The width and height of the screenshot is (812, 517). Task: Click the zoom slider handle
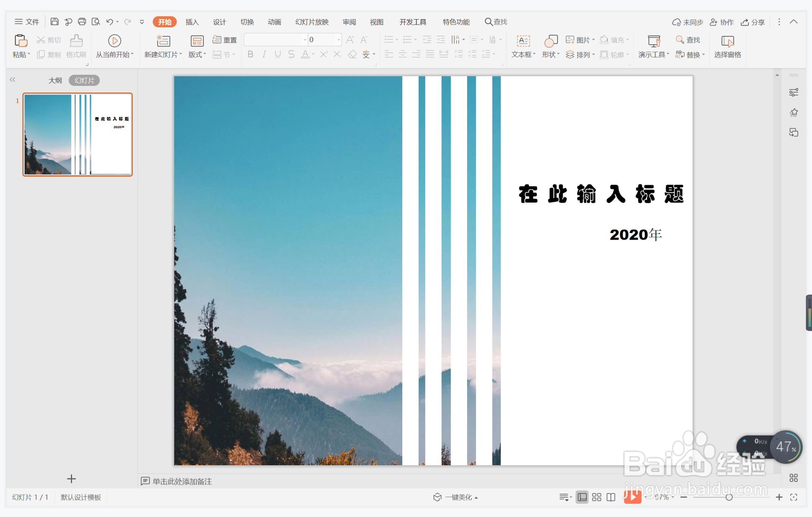pos(729,497)
